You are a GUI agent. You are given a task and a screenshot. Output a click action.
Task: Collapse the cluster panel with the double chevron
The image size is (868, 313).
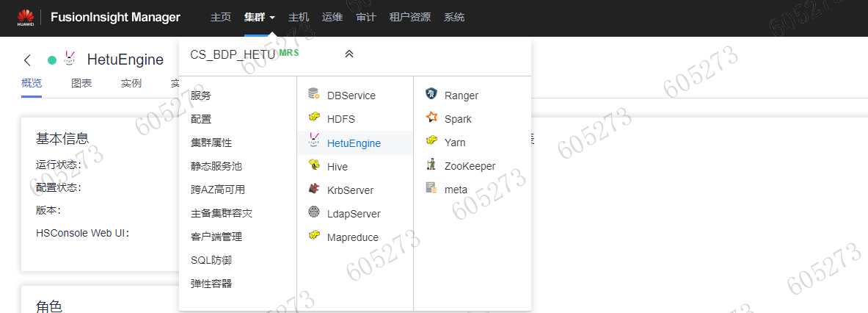pyautogui.click(x=349, y=54)
